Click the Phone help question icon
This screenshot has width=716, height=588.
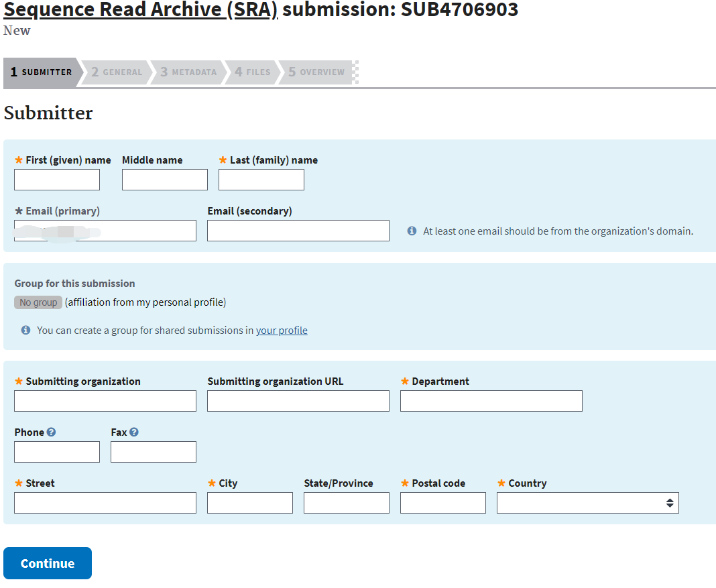[x=52, y=432]
